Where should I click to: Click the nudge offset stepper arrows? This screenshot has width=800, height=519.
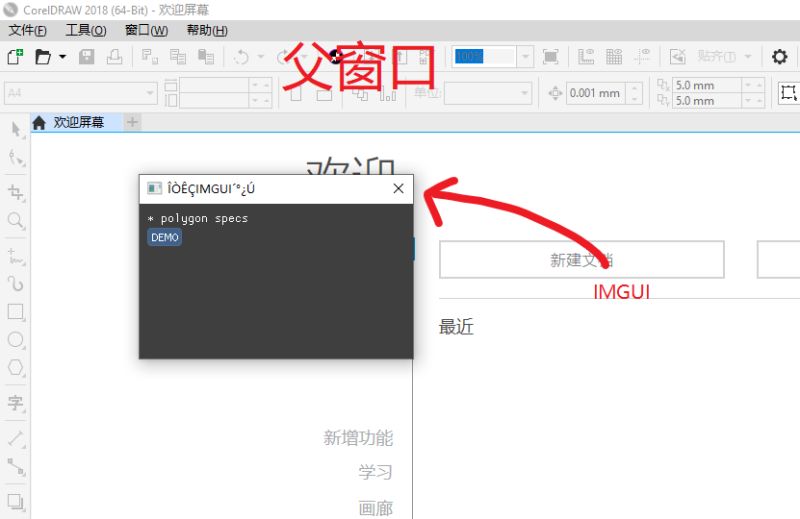634,93
